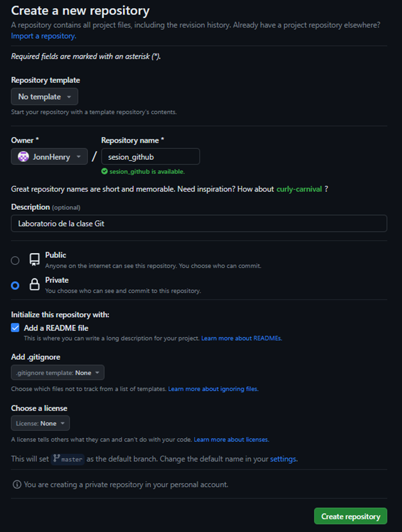Screen dimensions: 402x532
Task: Open the License dropdown
Action: click(40, 423)
